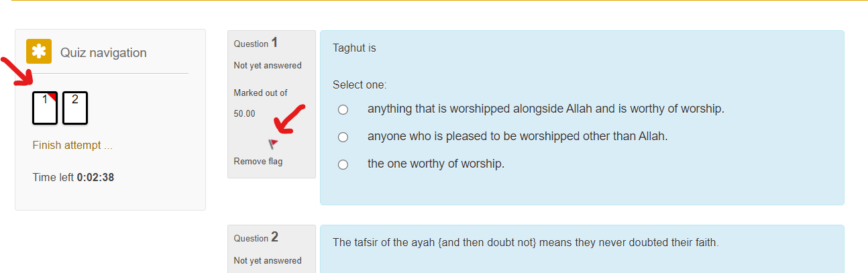Click the red flag icon in Question 1

[273, 144]
